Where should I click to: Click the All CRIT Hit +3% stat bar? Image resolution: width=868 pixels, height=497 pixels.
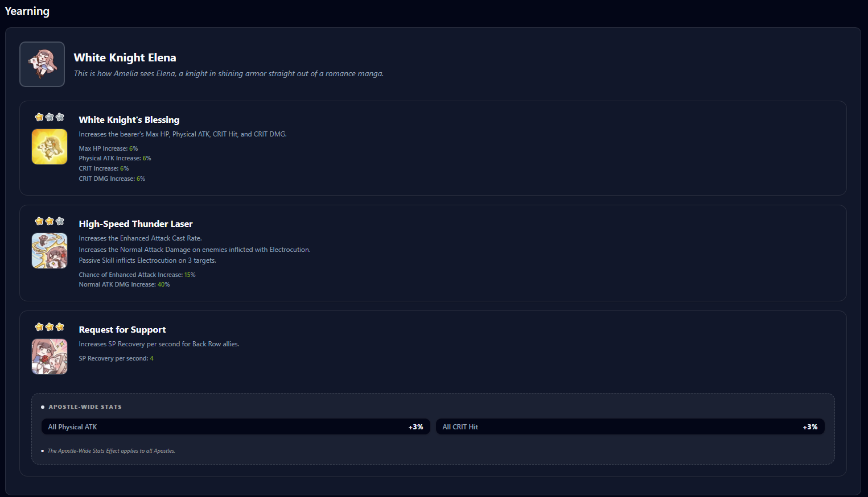tap(630, 427)
